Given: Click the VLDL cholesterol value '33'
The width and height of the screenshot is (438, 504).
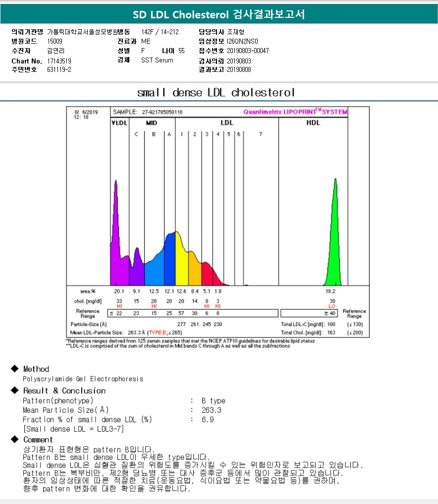Looking at the screenshot, I should (x=119, y=301).
